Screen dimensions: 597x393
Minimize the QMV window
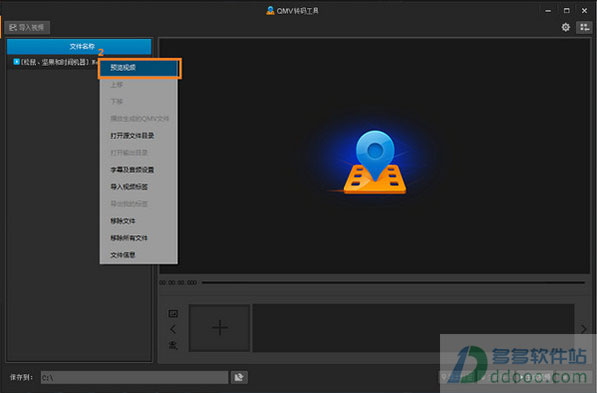pyautogui.click(x=548, y=11)
